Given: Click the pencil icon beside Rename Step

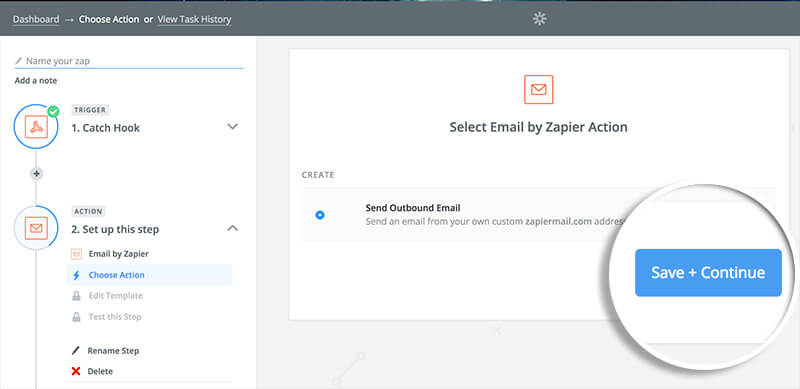Looking at the screenshot, I should (76, 351).
